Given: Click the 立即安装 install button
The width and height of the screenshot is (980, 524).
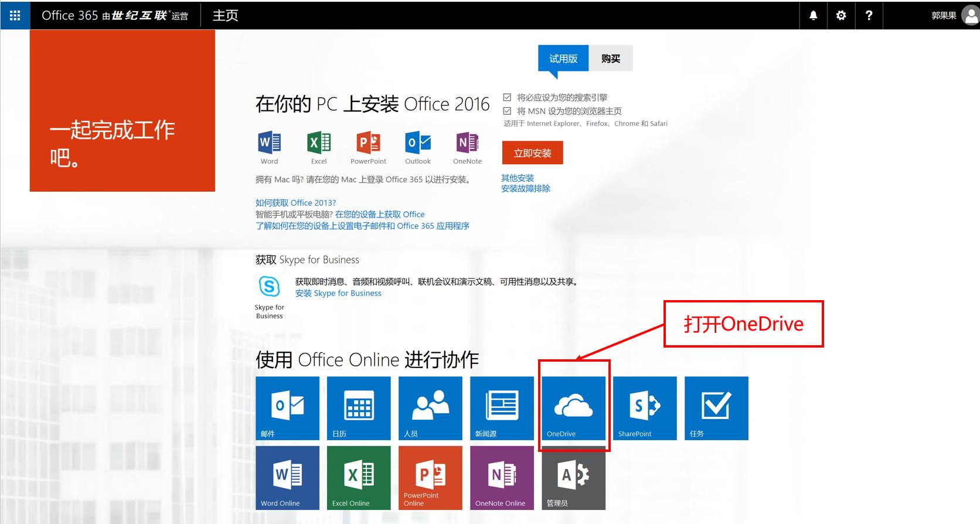Looking at the screenshot, I should click(x=533, y=153).
